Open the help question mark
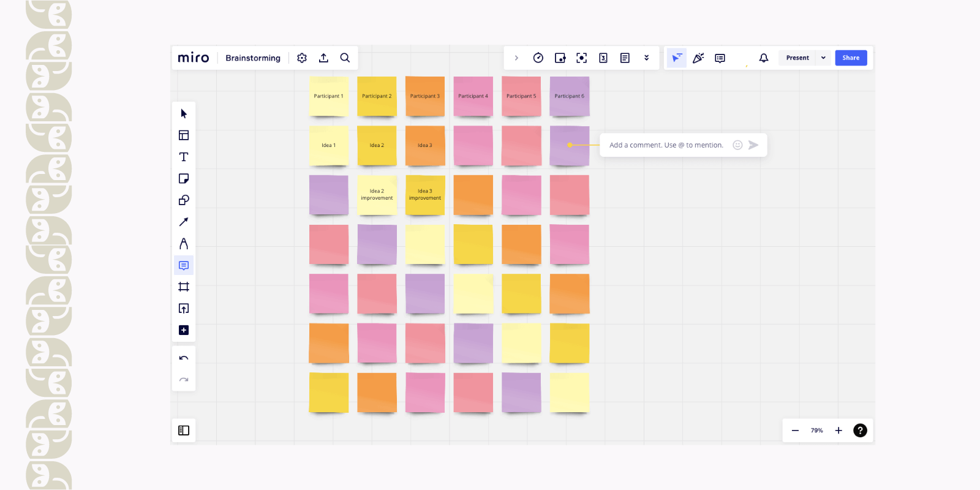The height and width of the screenshot is (490, 980). (x=860, y=431)
